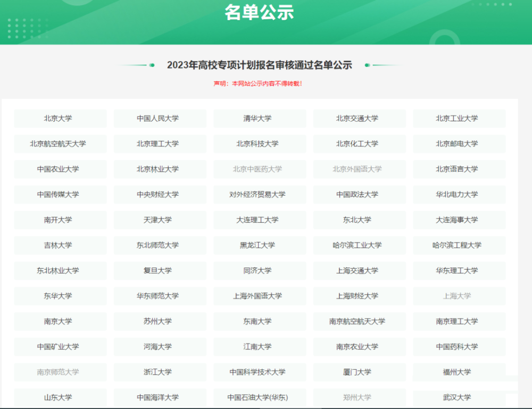Open 东北师范大学 entry

160,245
